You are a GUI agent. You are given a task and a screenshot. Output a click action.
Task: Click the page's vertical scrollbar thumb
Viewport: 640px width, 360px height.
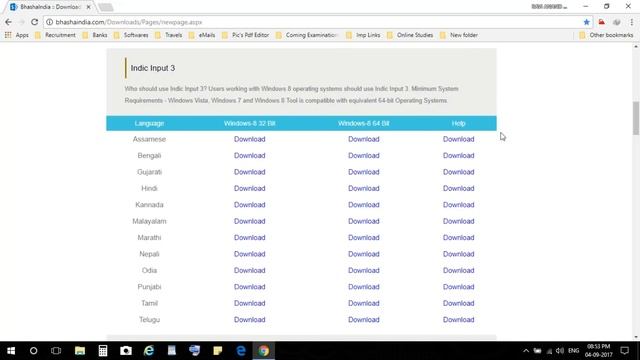pyautogui.click(x=636, y=118)
